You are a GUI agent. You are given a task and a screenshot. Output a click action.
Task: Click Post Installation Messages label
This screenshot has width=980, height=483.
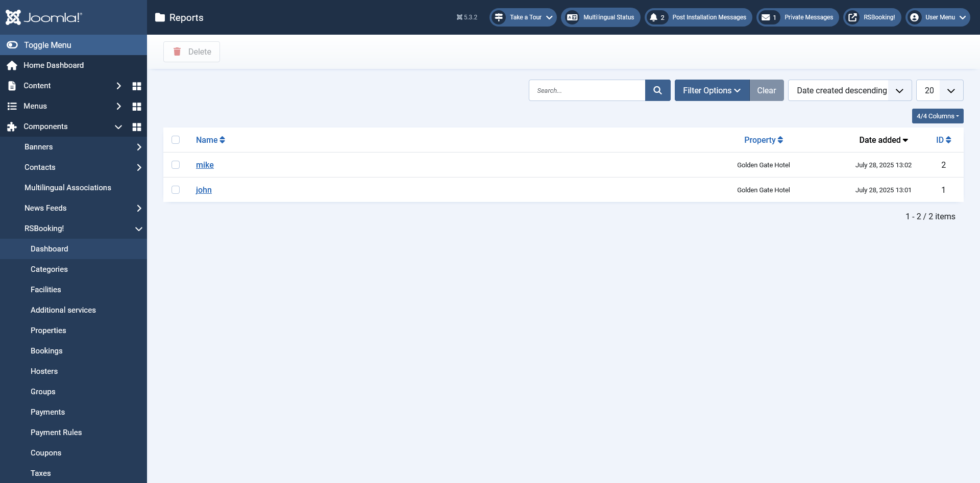[x=709, y=17]
